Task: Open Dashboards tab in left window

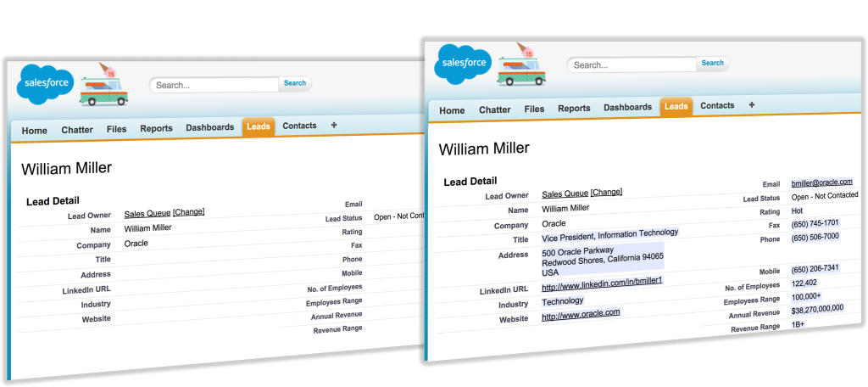Action: point(210,127)
